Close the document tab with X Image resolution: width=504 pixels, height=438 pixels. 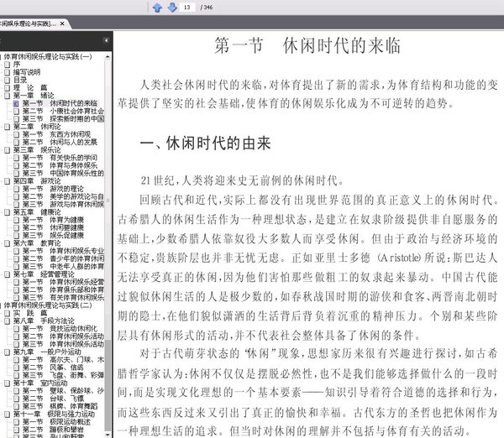tap(62, 23)
